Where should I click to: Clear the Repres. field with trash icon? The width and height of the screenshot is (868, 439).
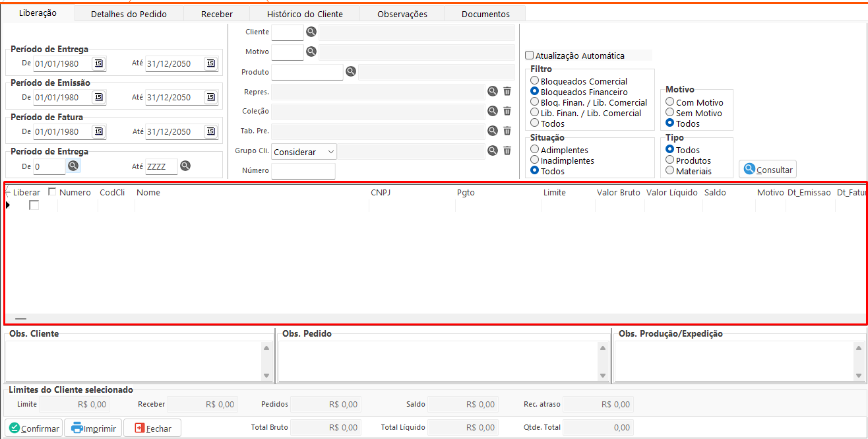507,91
